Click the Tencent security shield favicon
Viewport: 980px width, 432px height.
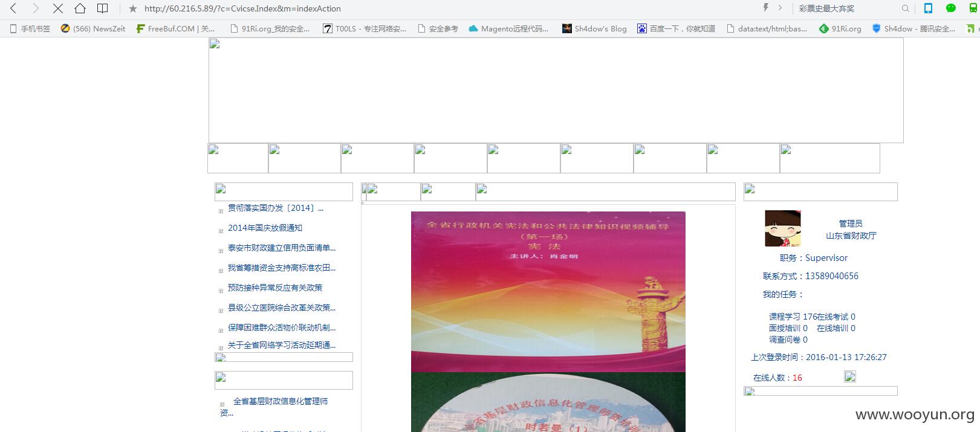coord(876,28)
